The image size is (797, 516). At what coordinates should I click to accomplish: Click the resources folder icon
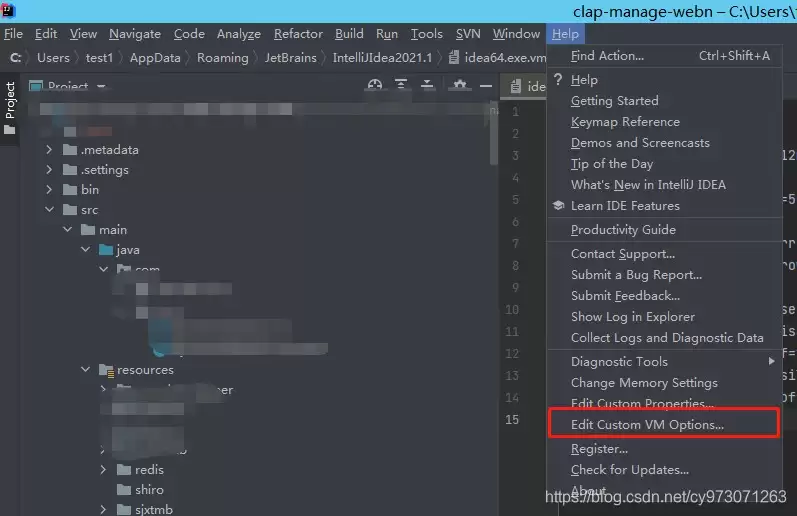point(106,370)
